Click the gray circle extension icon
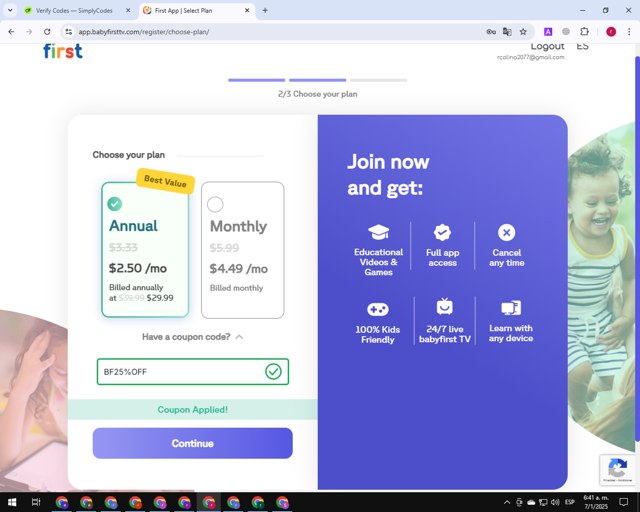This screenshot has width=640, height=512. (x=566, y=32)
